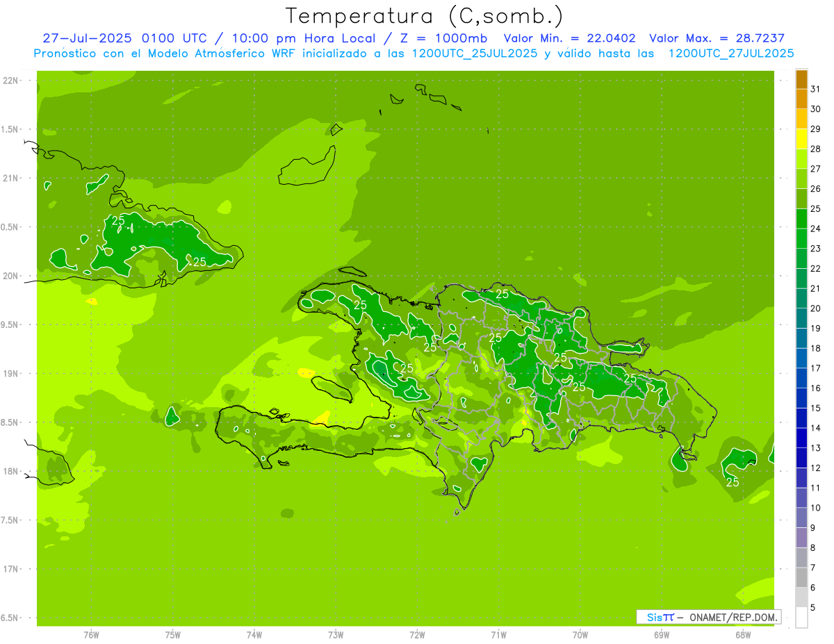The width and height of the screenshot is (834, 644).
Task: Click the '9.5N' latitude axis label
Action: 10,324
